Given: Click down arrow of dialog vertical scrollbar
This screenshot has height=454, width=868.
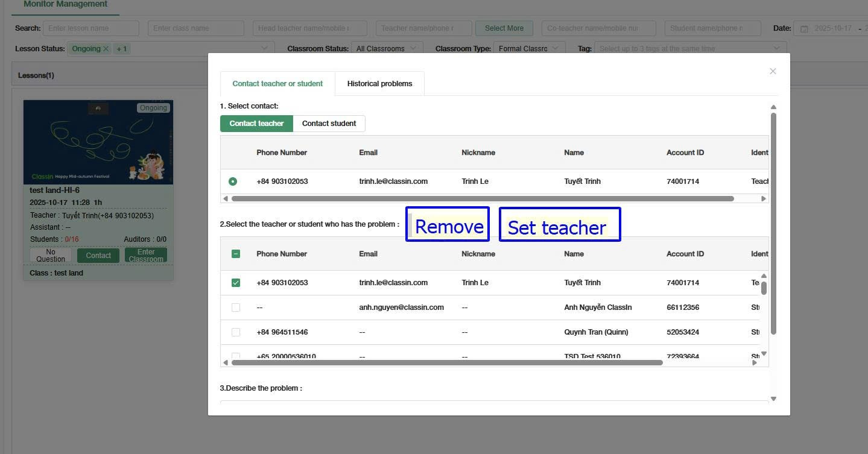Looking at the screenshot, I should pos(773,399).
